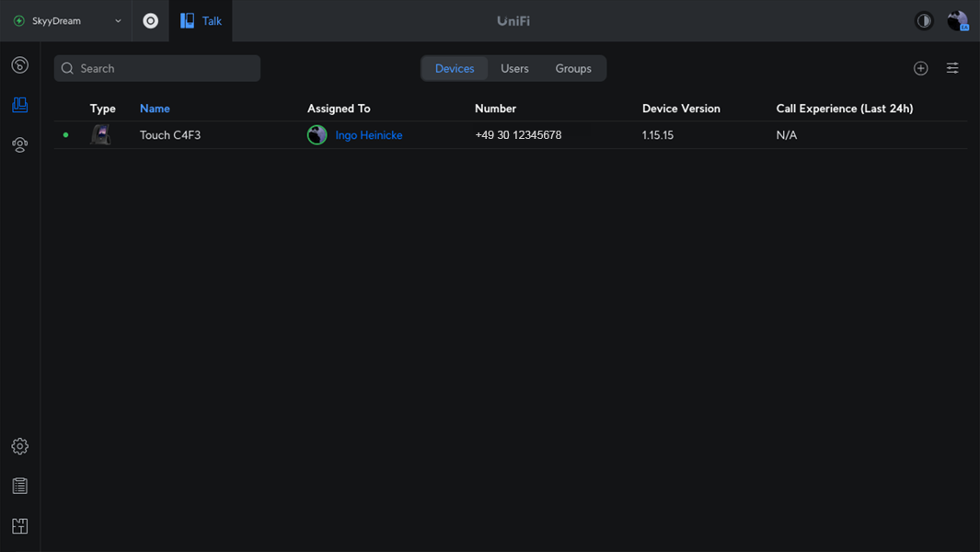
Task: Toggle the dark/light theme switch
Action: (924, 20)
